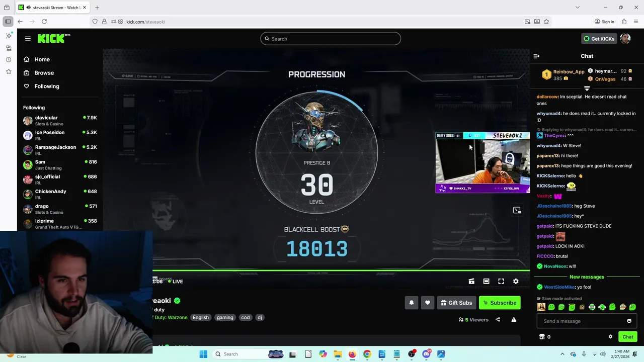
Task: Open clavicular channel in Following list
Action: [x=59, y=121]
